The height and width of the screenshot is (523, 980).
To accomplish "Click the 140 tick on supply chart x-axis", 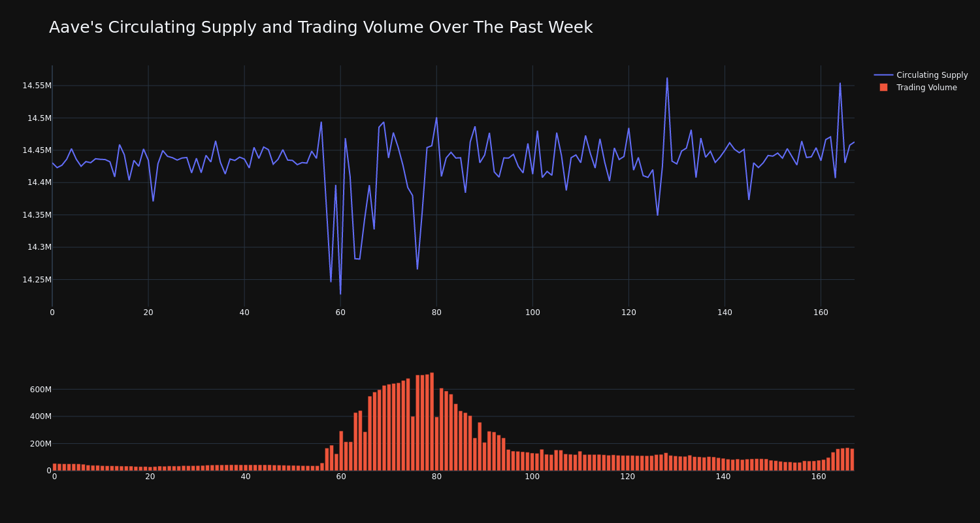I will point(725,312).
